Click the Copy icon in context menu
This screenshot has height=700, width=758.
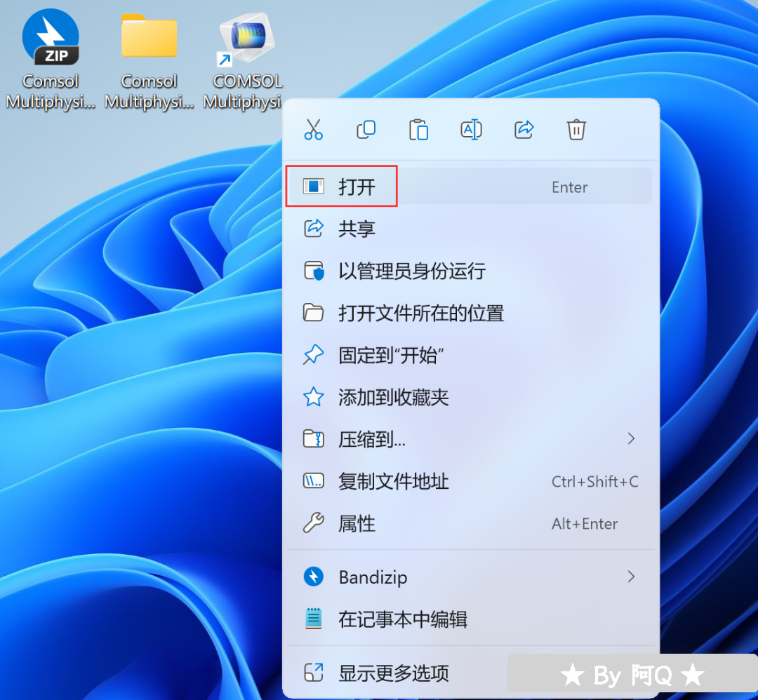(x=366, y=130)
